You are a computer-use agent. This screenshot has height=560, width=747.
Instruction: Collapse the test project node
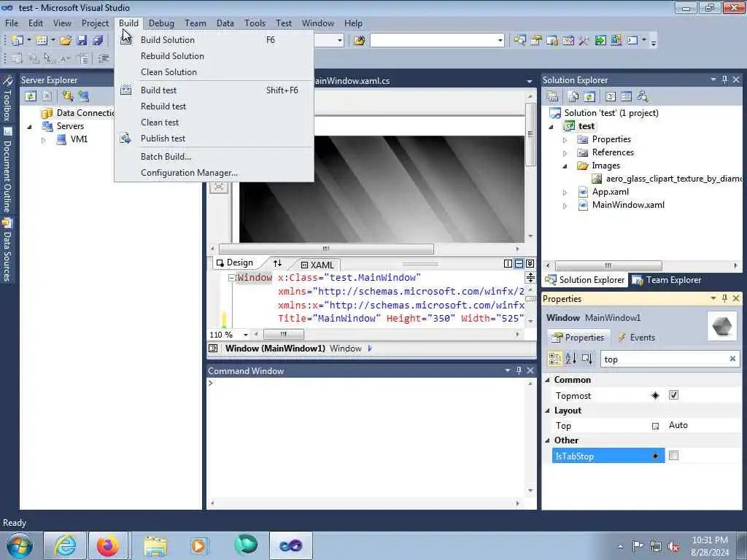pyautogui.click(x=551, y=127)
